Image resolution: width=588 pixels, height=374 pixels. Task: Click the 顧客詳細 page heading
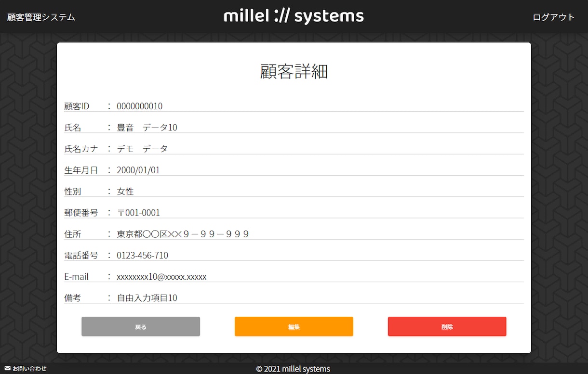pyautogui.click(x=294, y=71)
